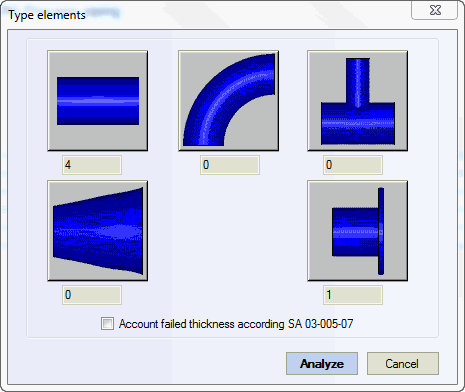
Task: Click the straight pipe count field showing 4
Action: click(92, 165)
